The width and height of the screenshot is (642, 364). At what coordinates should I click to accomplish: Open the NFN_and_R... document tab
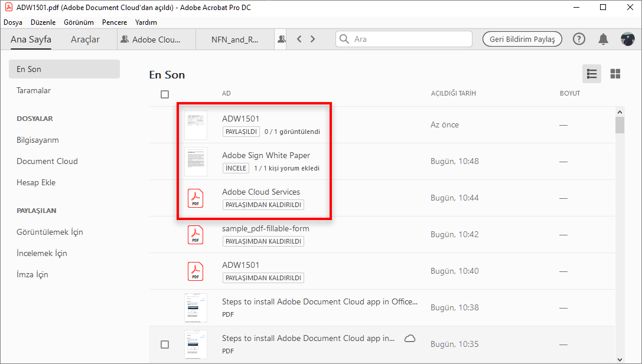[234, 40]
